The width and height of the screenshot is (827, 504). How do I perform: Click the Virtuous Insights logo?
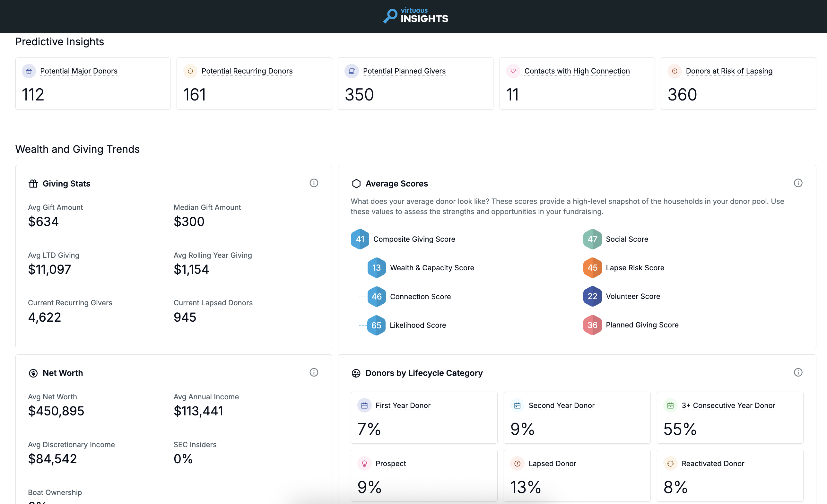415,16
